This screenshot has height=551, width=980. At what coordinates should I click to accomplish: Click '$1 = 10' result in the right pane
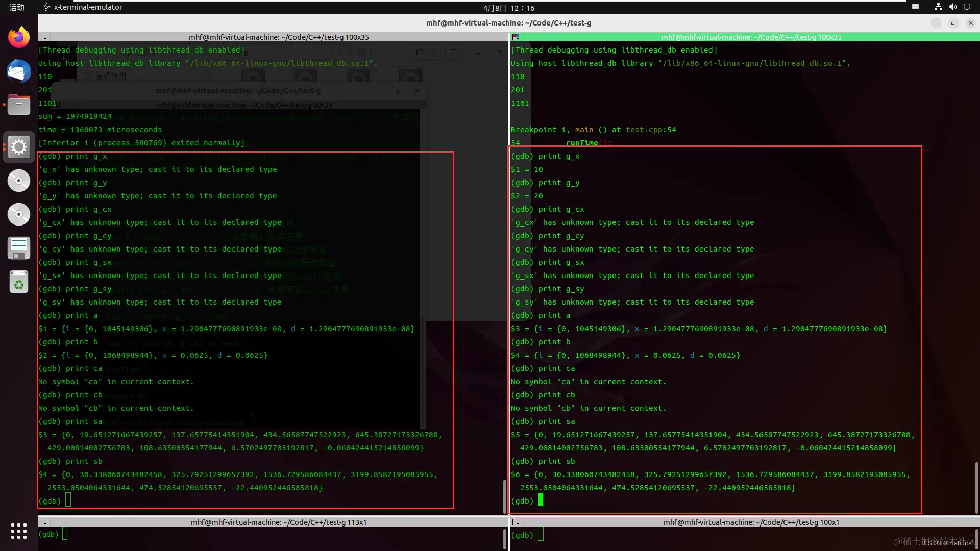527,169
